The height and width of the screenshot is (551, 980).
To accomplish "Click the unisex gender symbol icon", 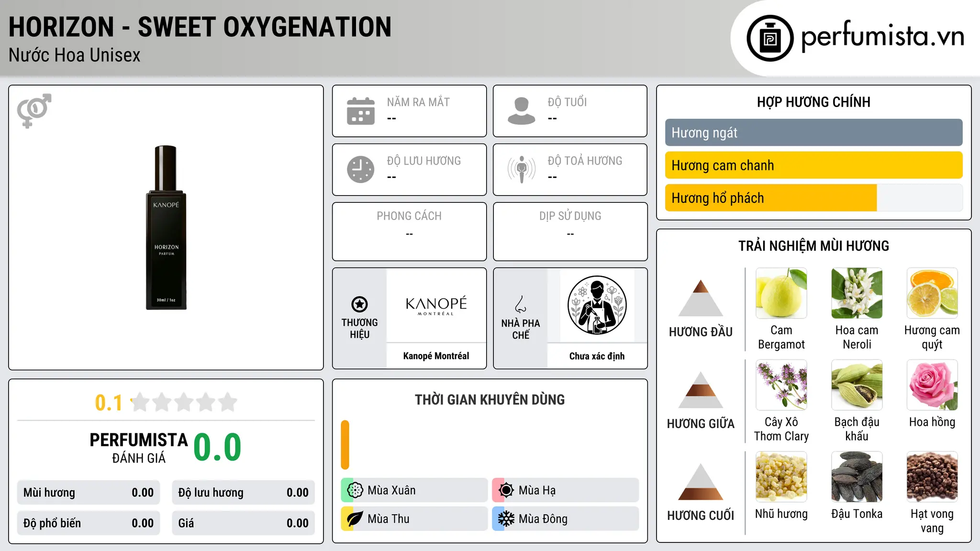I will point(34,110).
